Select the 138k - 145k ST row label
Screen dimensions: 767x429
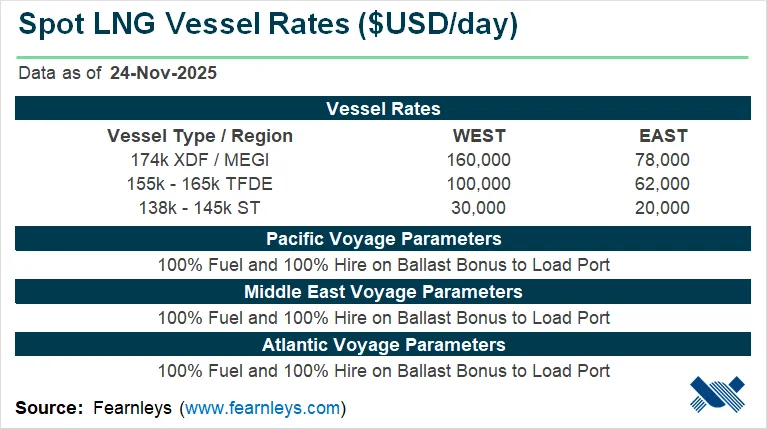200,208
